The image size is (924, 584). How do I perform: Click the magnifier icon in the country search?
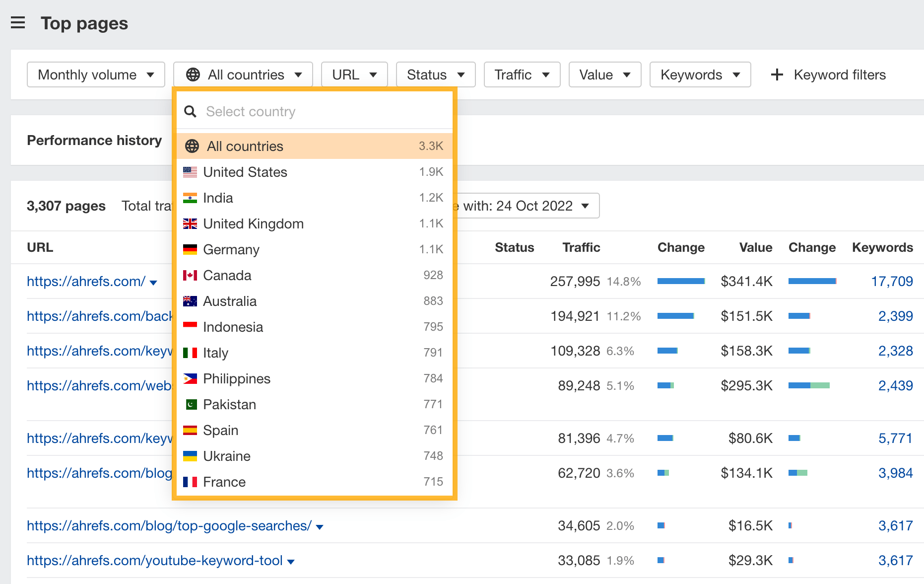pos(190,111)
